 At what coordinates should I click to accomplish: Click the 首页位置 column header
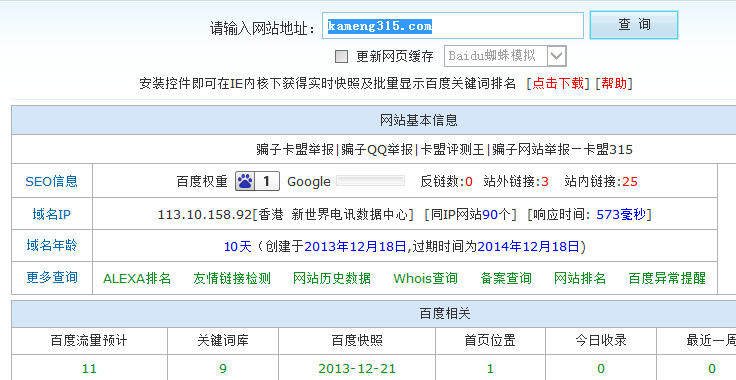pos(490,340)
